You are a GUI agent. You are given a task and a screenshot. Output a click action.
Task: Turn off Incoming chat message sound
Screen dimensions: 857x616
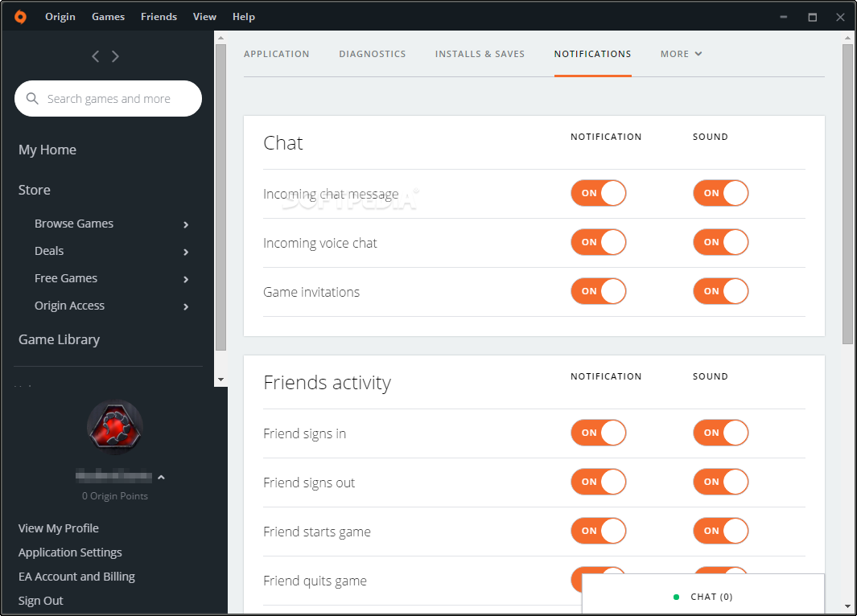point(720,193)
